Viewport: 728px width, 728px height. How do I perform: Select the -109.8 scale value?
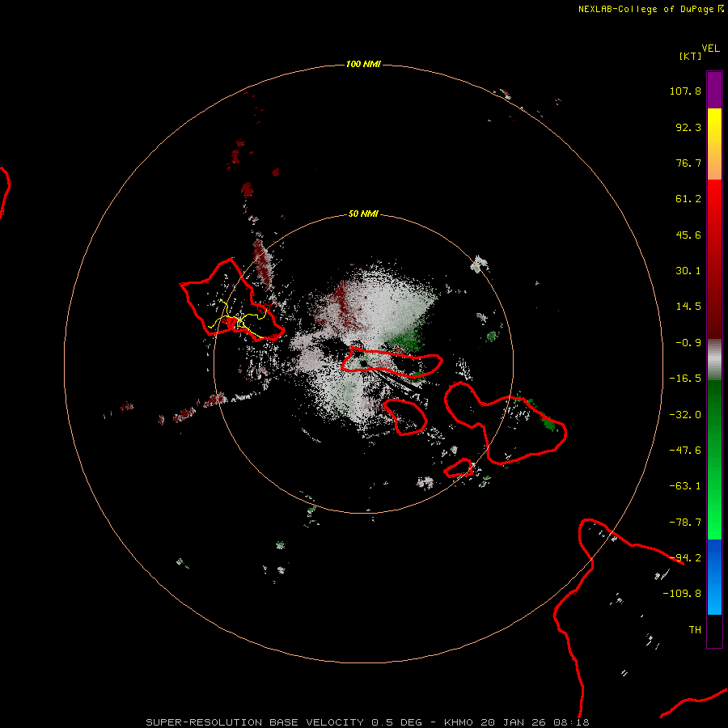click(x=682, y=594)
